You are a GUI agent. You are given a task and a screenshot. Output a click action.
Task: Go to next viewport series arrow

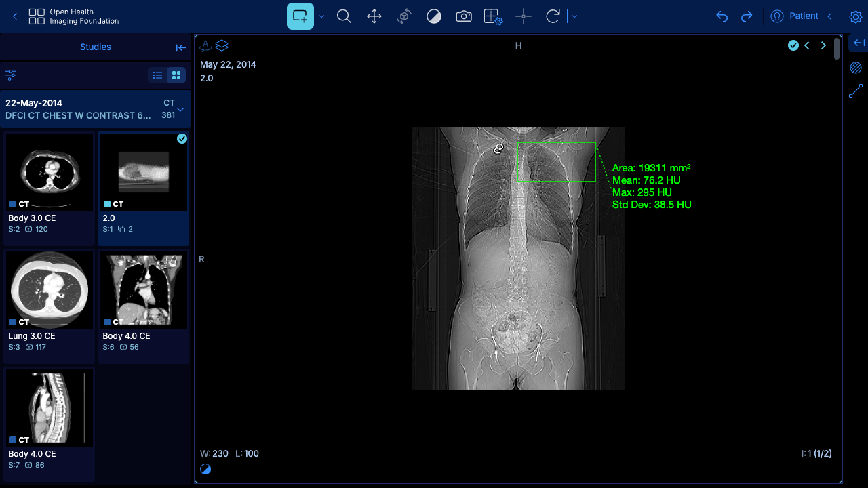click(x=824, y=45)
